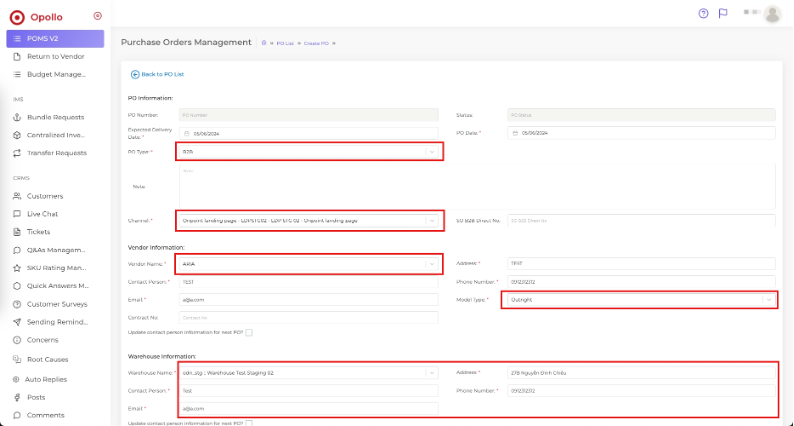The width and height of the screenshot is (794, 426).
Task: Click the Transfer Requests arrows icon
Action: point(17,153)
